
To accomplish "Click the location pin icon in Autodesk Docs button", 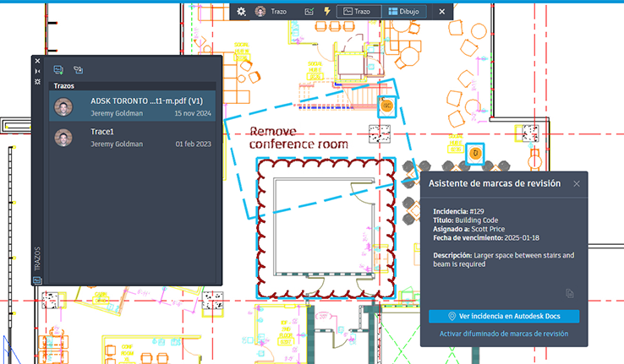I will pyautogui.click(x=452, y=317).
